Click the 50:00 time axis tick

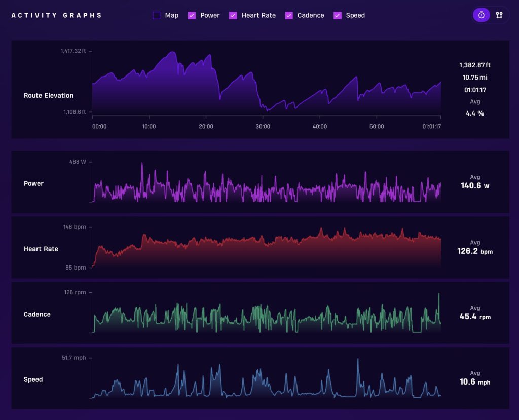tap(377, 127)
